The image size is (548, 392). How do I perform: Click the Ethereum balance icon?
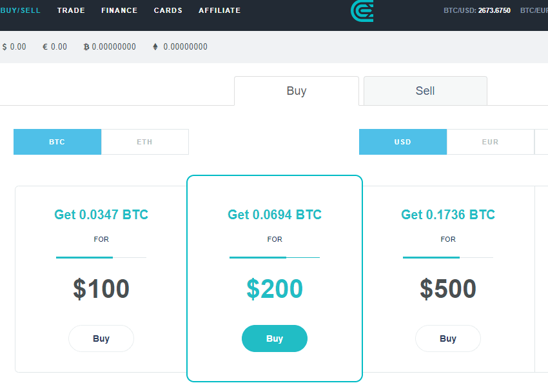(x=155, y=46)
